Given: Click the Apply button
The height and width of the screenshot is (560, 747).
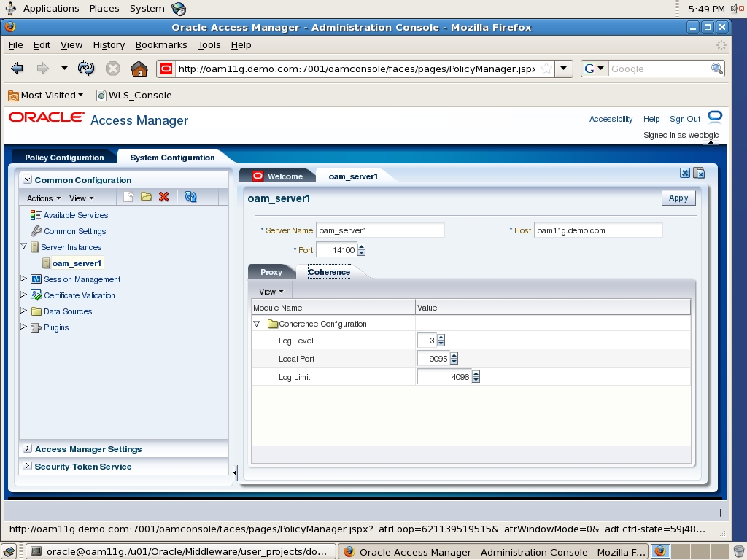Looking at the screenshot, I should [x=678, y=198].
